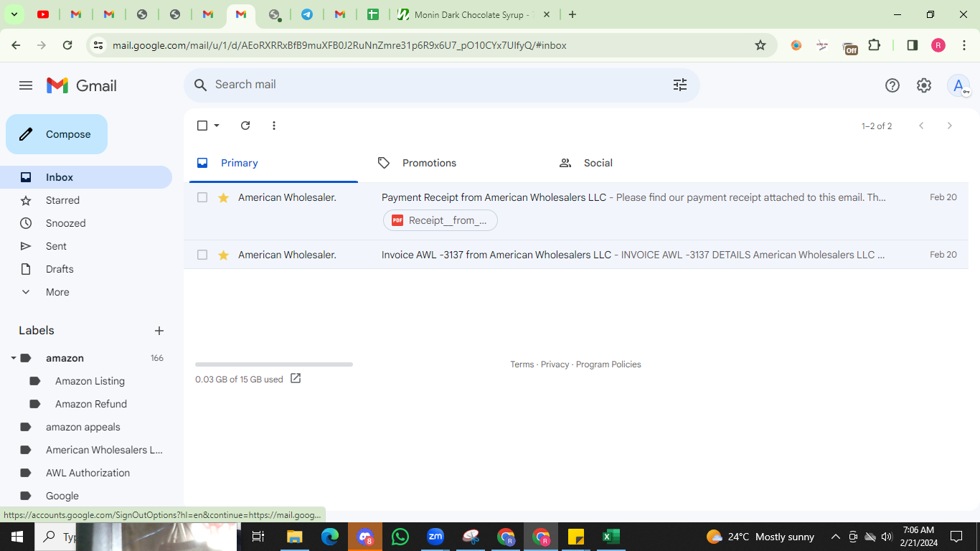Close the Monin Dark Chocolate Syrup tab
Viewport: 980px width, 551px height.
[547, 14]
